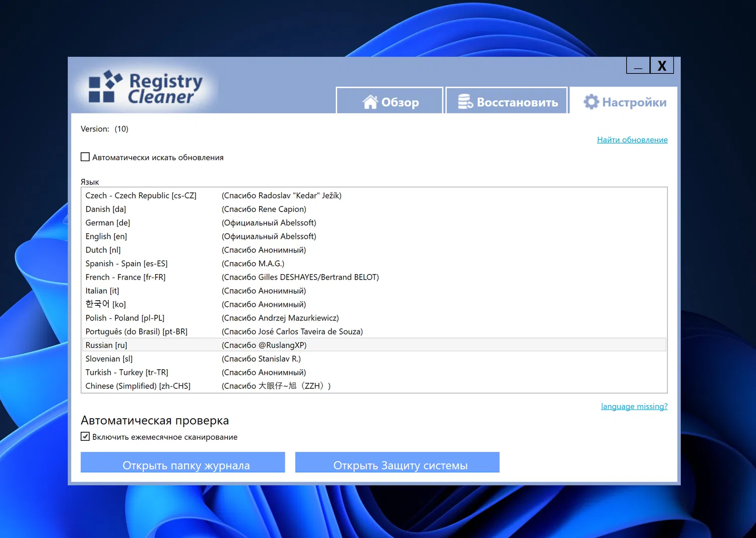
Task: Open the language missing? link
Action: (634, 407)
